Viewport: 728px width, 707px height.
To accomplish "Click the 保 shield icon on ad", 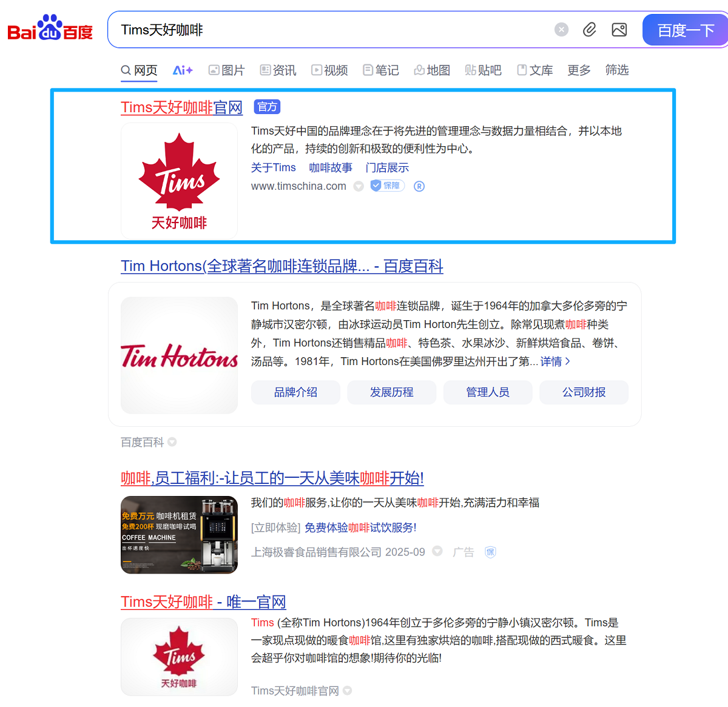I will click(x=491, y=552).
